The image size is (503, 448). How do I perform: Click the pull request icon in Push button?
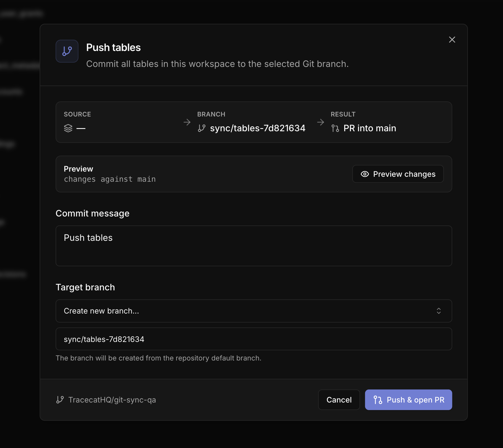[x=378, y=400]
